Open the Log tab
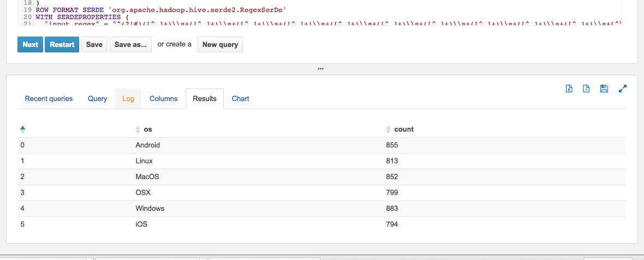This screenshot has height=260, width=644. (x=128, y=99)
